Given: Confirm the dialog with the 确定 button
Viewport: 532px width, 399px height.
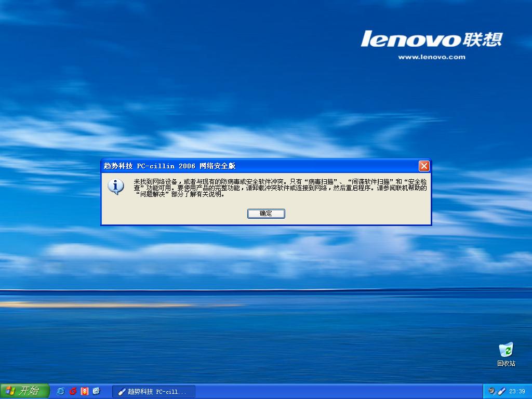Looking at the screenshot, I should (x=266, y=214).
